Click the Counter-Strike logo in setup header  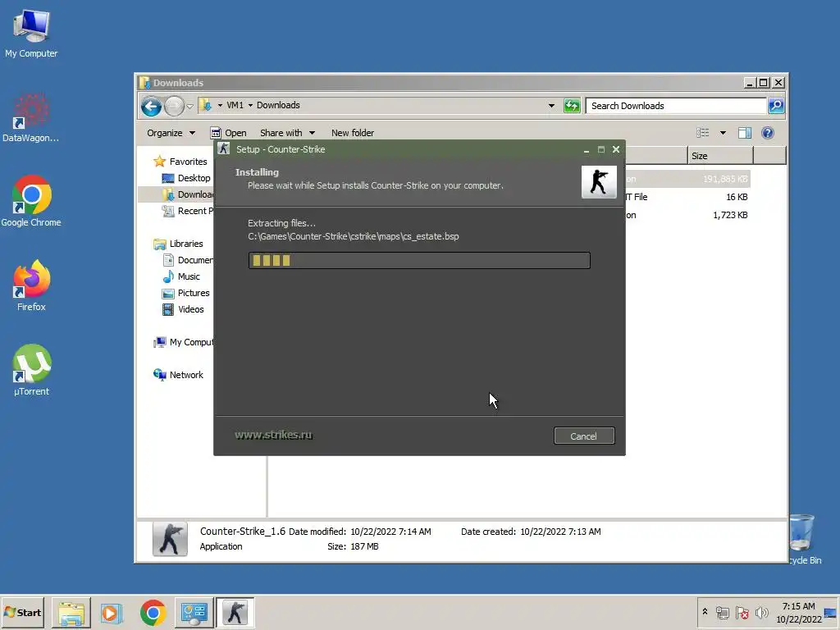(x=599, y=182)
